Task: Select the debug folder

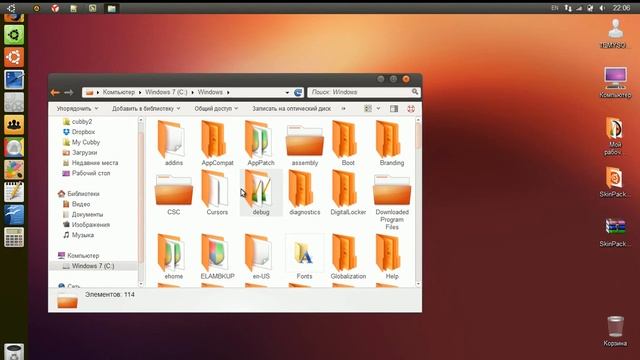Action: pos(261,193)
